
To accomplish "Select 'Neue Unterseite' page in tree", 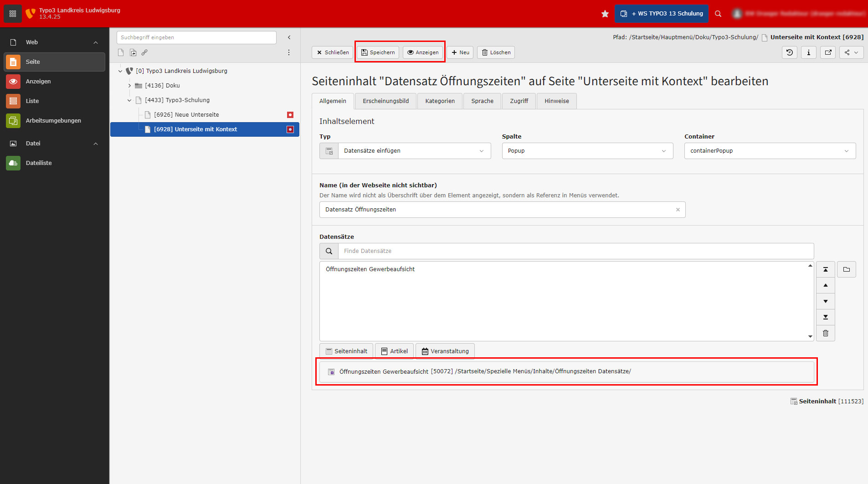I will pyautogui.click(x=186, y=115).
